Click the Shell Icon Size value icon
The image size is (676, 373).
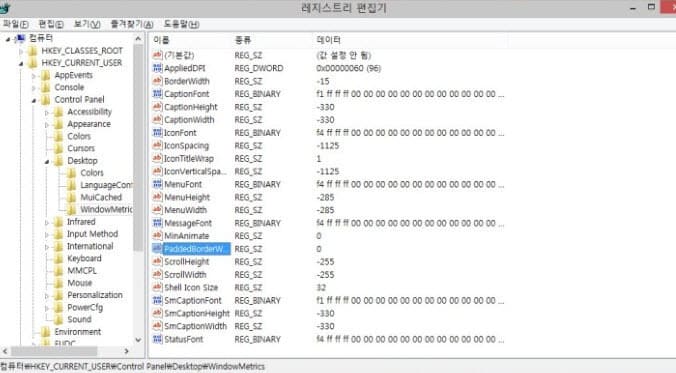pos(157,288)
